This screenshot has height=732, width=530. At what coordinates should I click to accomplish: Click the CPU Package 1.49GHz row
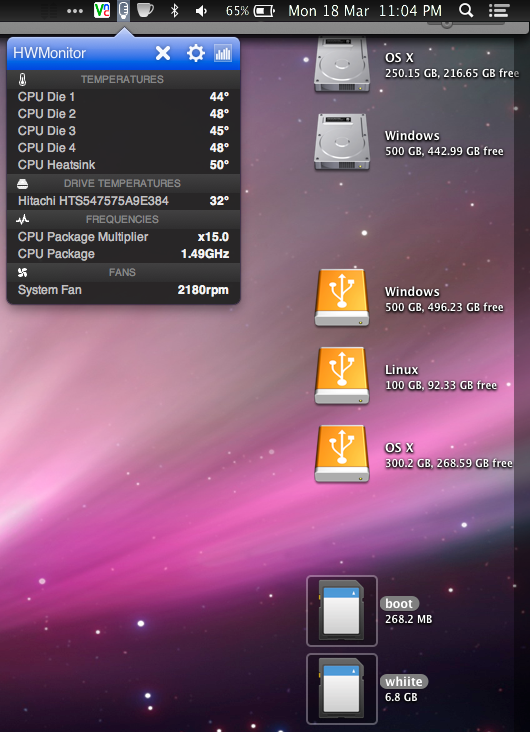coord(123,254)
